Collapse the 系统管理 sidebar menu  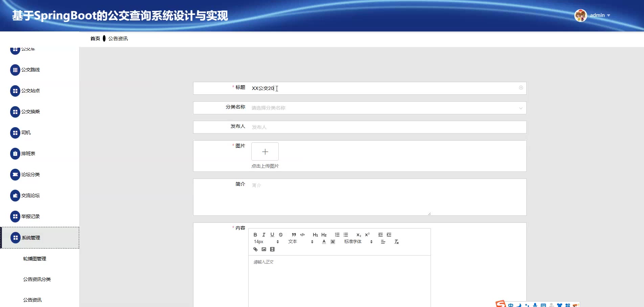pyautogui.click(x=40, y=238)
